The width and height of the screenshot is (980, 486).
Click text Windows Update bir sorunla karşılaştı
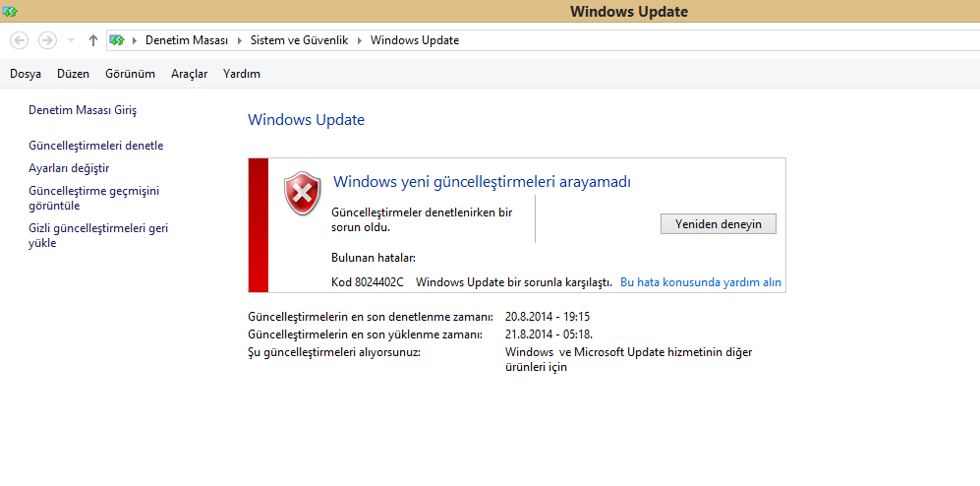click(x=514, y=282)
